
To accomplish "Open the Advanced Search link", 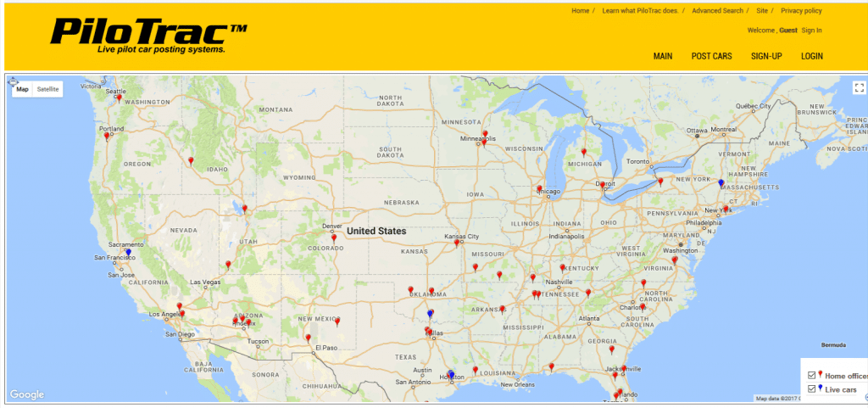I will tap(717, 10).
